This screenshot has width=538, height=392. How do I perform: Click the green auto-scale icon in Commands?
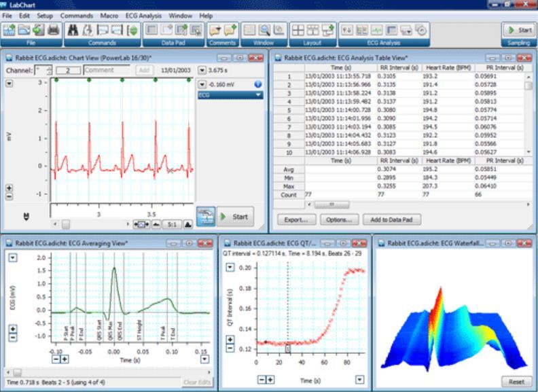pyautogui.click(x=132, y=30)
